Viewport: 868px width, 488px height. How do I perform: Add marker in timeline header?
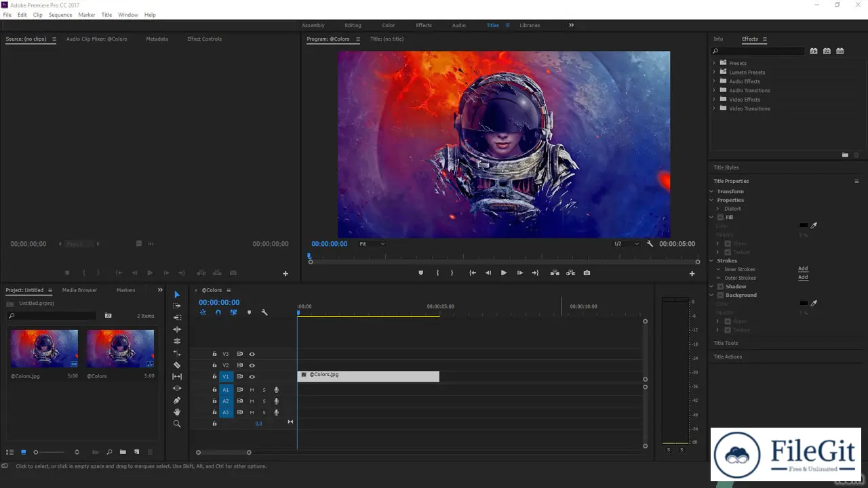[x=249, y=312]
